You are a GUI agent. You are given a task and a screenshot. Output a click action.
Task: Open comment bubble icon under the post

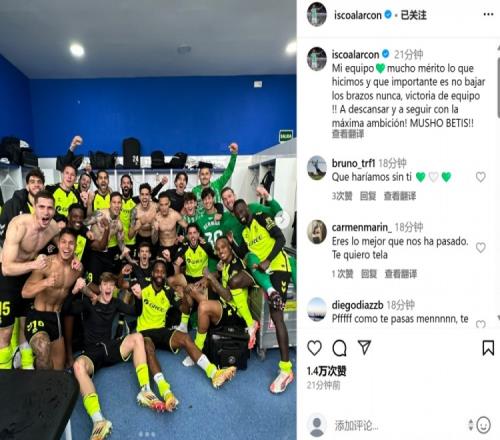[x=339, y=348]
